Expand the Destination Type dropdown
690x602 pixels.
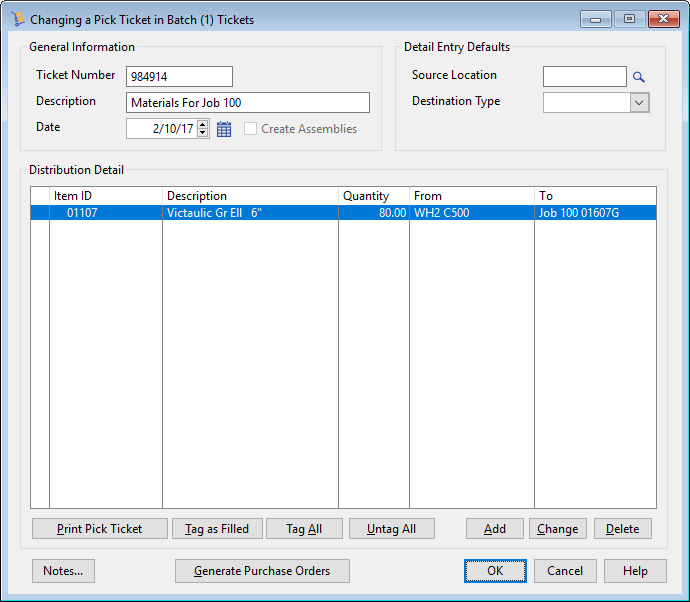640,102
